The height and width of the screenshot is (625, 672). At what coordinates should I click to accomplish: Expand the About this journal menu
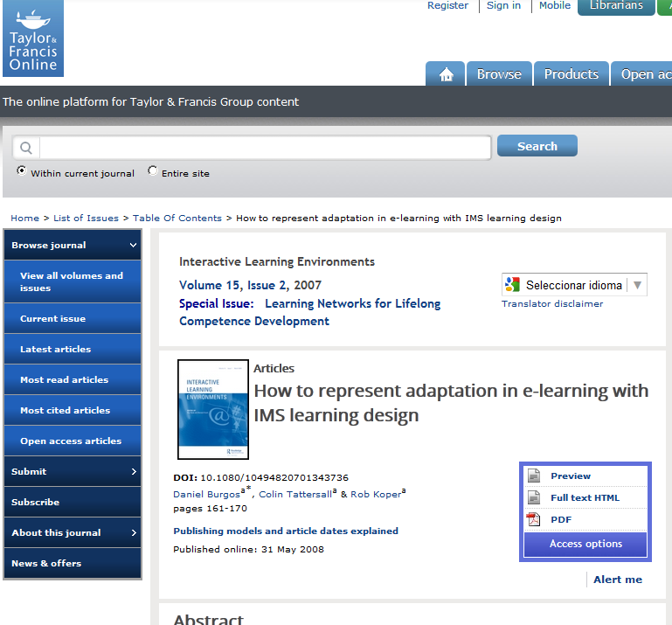[133, 533]
